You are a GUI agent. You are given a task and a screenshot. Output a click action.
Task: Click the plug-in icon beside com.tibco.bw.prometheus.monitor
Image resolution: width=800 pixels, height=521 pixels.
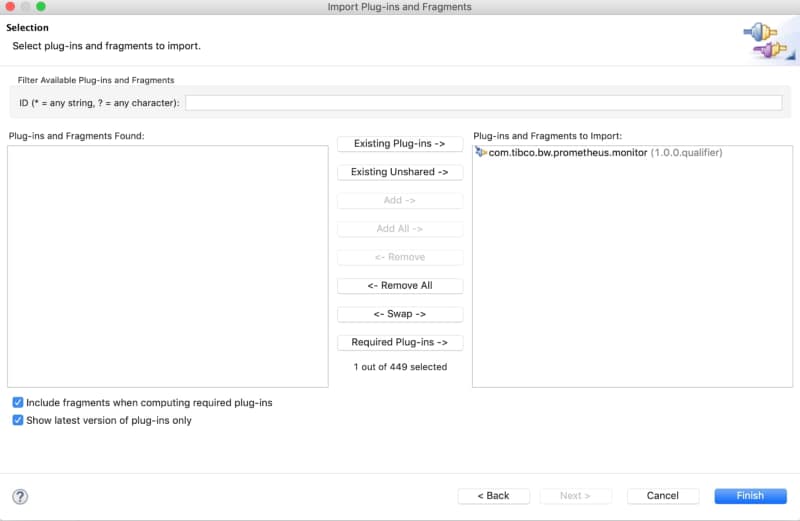(x=481, y=152)
